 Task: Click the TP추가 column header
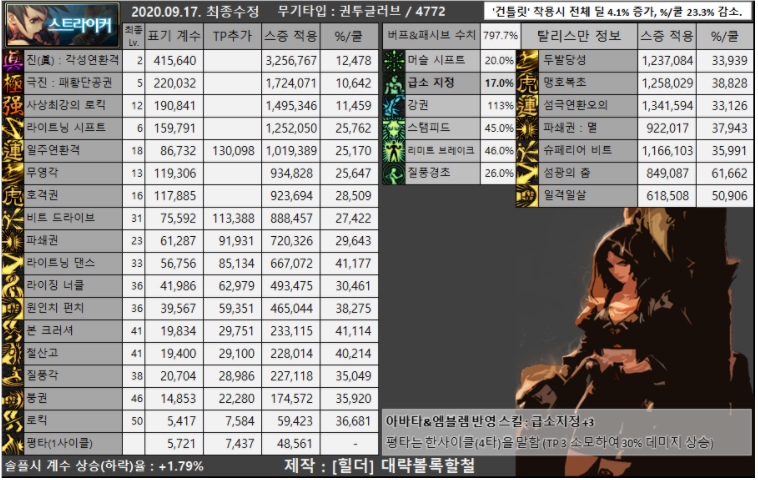(x=233, y=36)
